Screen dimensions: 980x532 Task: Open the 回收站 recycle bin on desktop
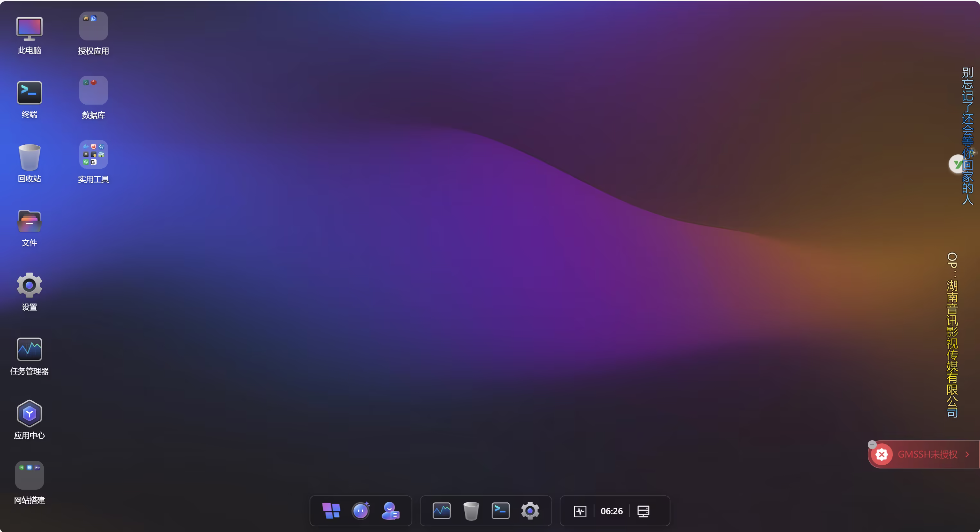click(29, 157)
